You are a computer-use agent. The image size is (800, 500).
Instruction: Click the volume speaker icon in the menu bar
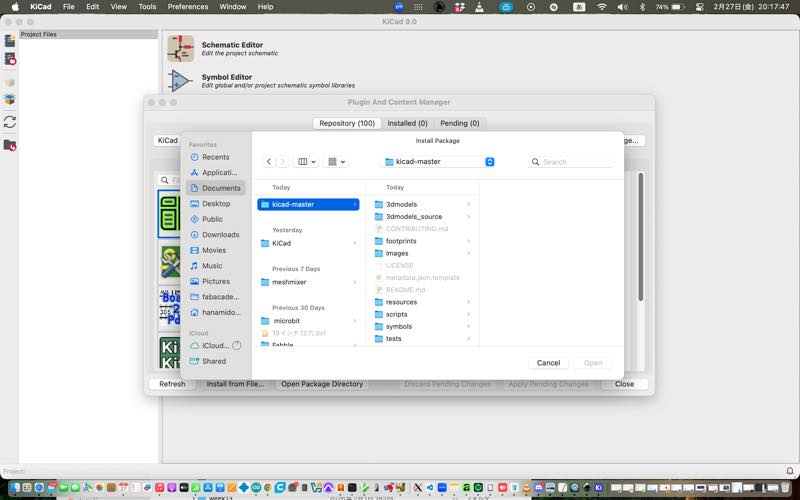622,7
